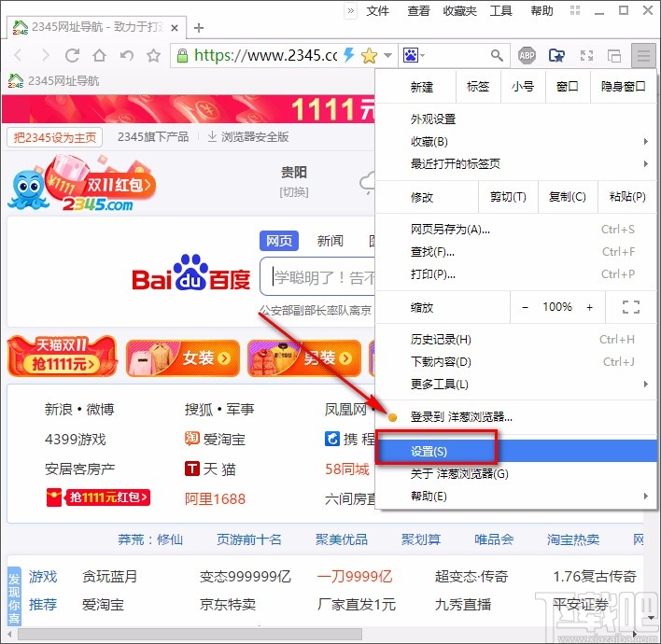Click the blue lightning speed-mode icon
This screenshot has width=661, height=644.
(x=348, y=55)
